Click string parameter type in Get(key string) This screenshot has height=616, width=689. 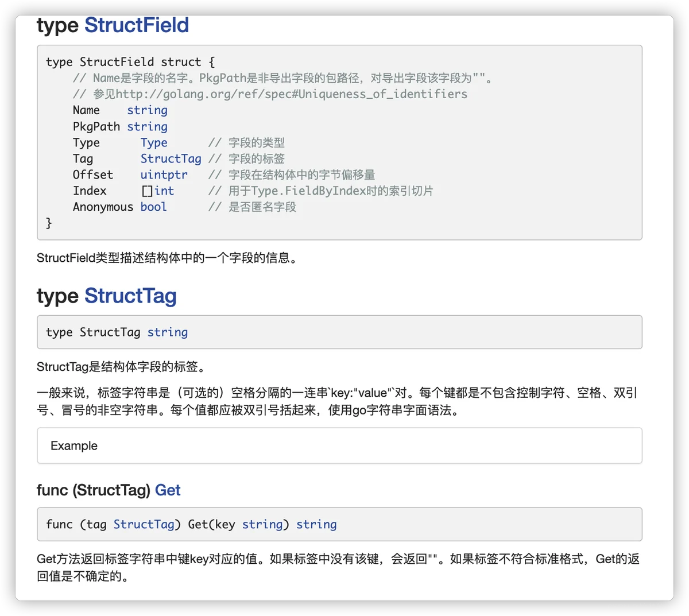262,524
